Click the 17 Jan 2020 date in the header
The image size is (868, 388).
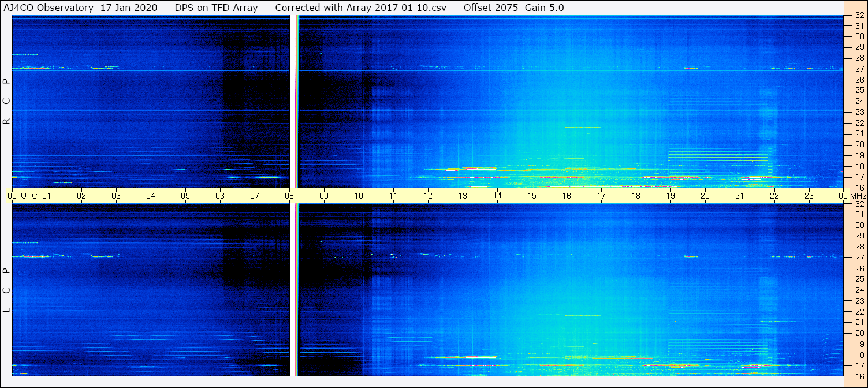click(129, 8)
